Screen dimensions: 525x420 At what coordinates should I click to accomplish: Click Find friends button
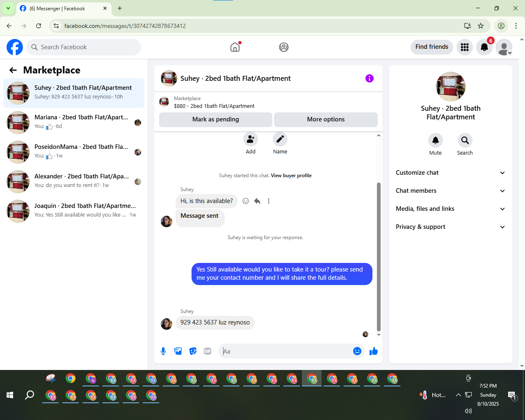(x=432, y=47)
